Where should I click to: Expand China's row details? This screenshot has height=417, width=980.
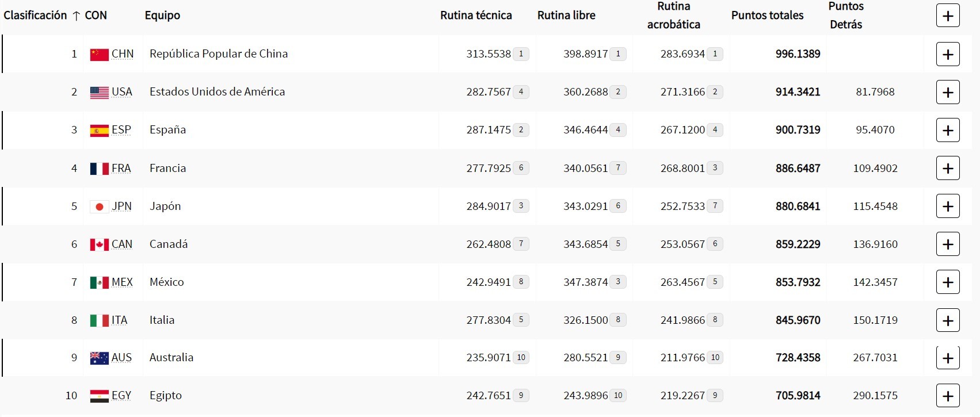948,54
